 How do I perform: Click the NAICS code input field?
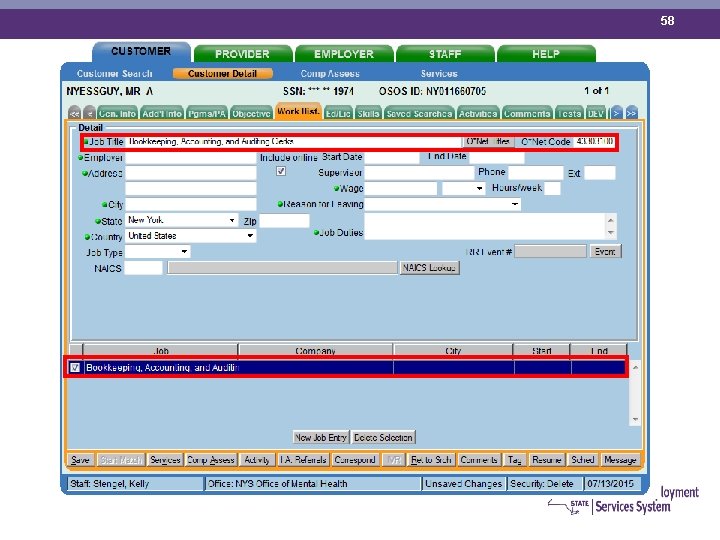click(143, 268)
